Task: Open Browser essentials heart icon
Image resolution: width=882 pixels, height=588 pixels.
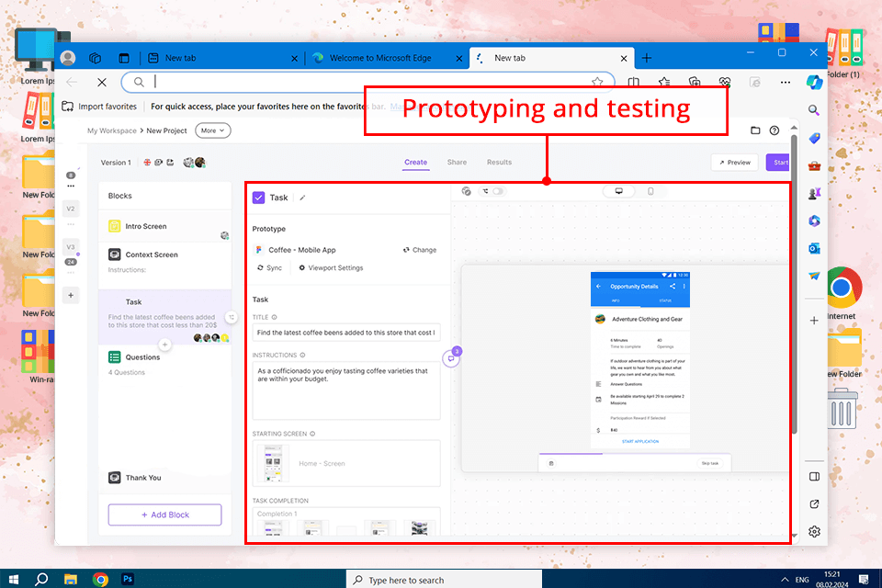Action: [725, 82]
